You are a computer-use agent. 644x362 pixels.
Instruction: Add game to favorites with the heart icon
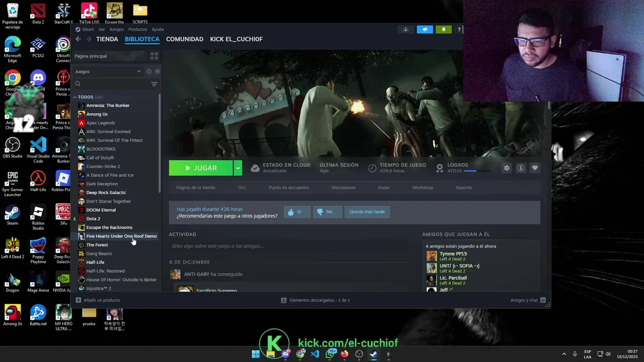coord(535,168)
